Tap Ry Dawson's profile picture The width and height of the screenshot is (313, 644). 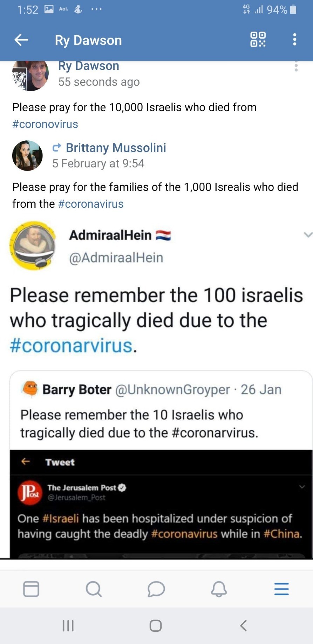pyautogui.click(x=30, y=75)
